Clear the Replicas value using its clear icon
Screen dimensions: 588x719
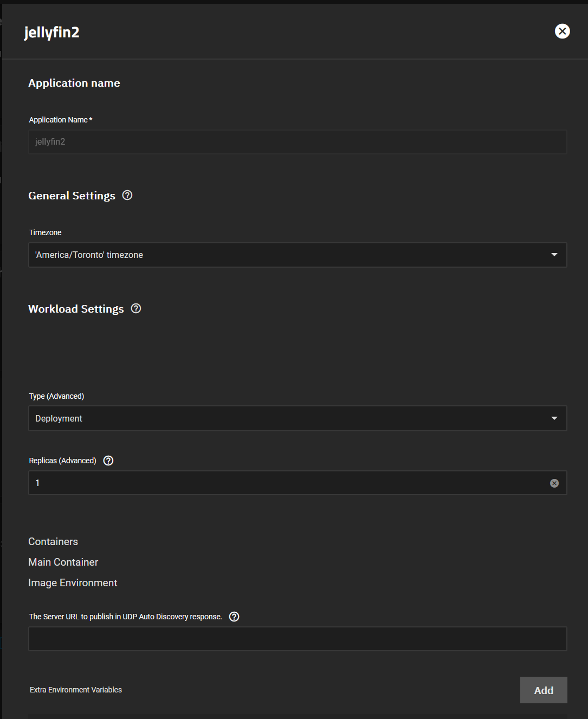(554, 483)
